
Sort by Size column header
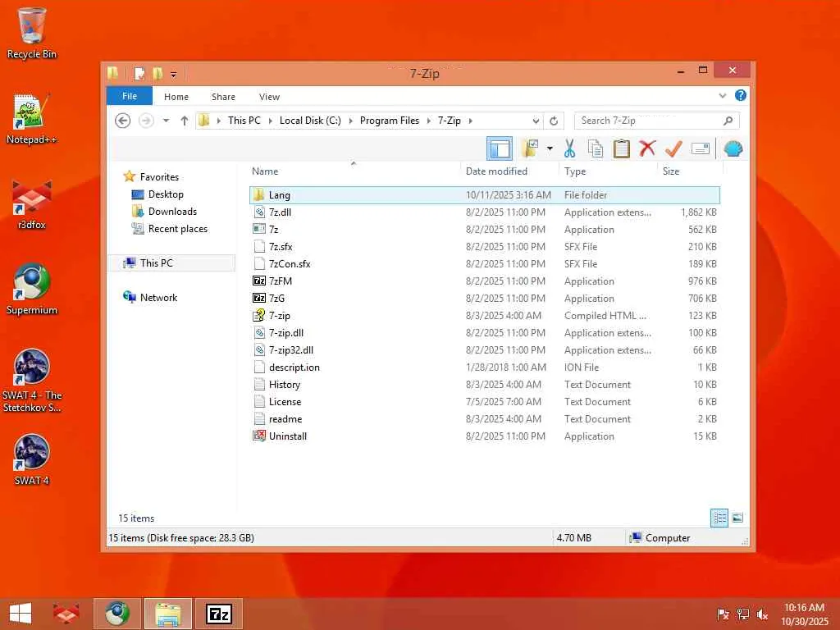[x=671, y=171]
